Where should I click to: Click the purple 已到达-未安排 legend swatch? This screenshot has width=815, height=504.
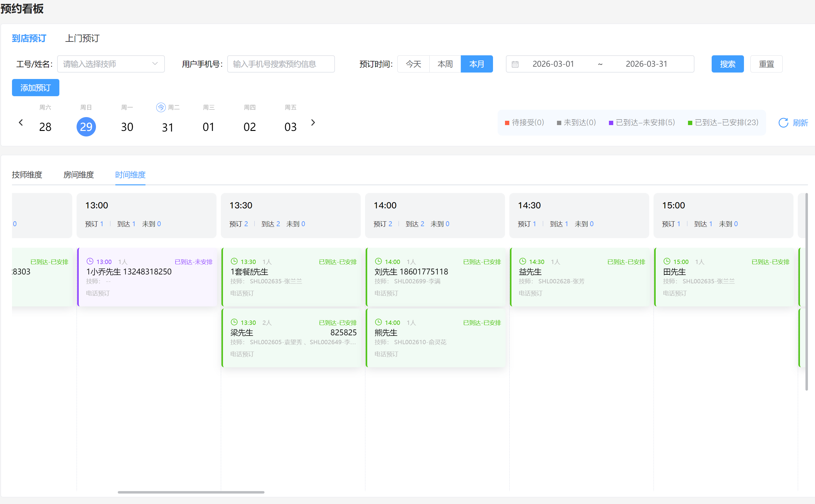[x=611, y=123]
